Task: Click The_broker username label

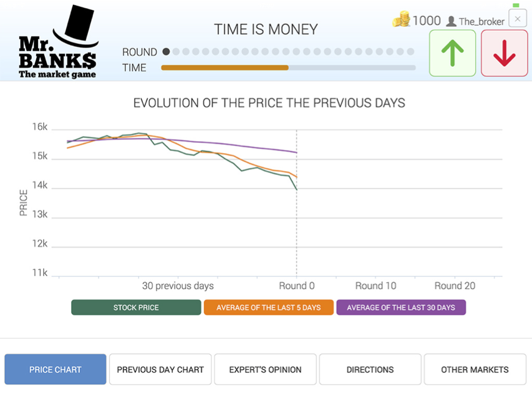Action: pos(481,22)
